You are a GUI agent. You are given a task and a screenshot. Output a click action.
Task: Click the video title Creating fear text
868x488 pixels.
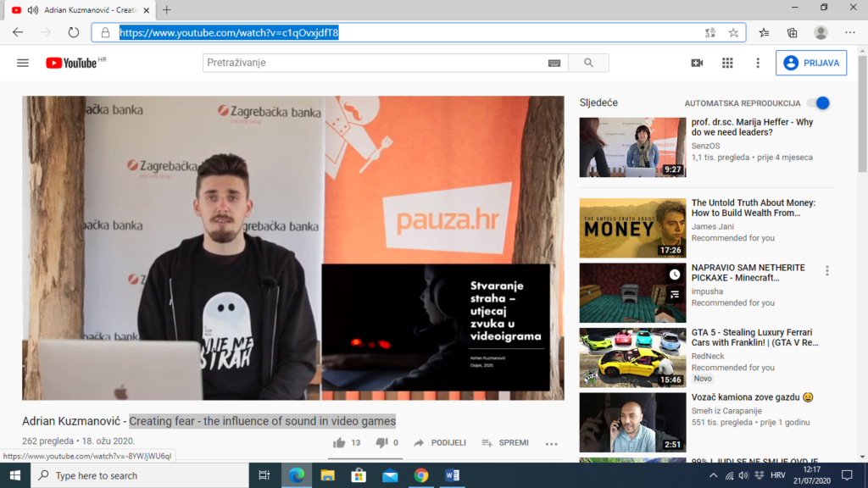coord(263,421)
